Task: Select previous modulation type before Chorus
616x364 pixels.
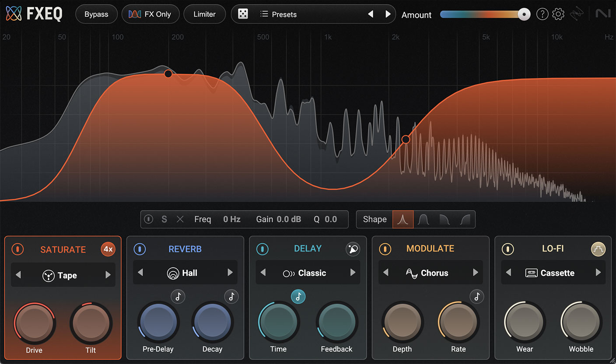Action: 385,273
